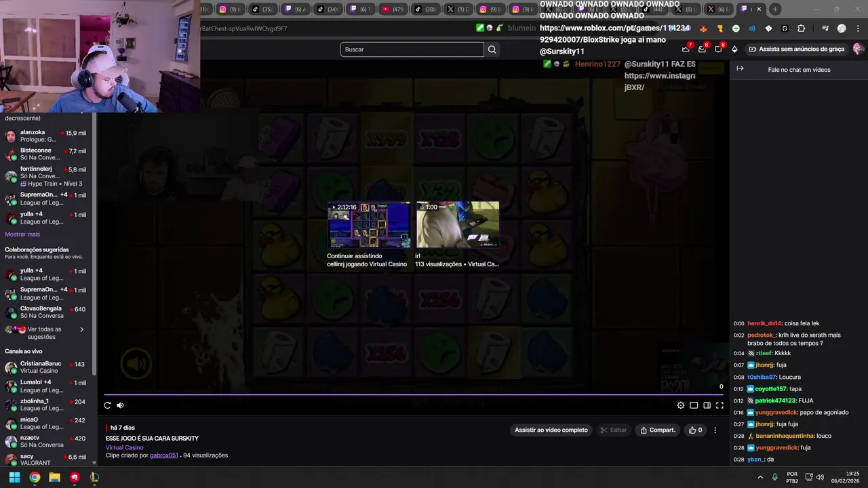Open taskbar volume speaker icon

[x=820, y=477]
